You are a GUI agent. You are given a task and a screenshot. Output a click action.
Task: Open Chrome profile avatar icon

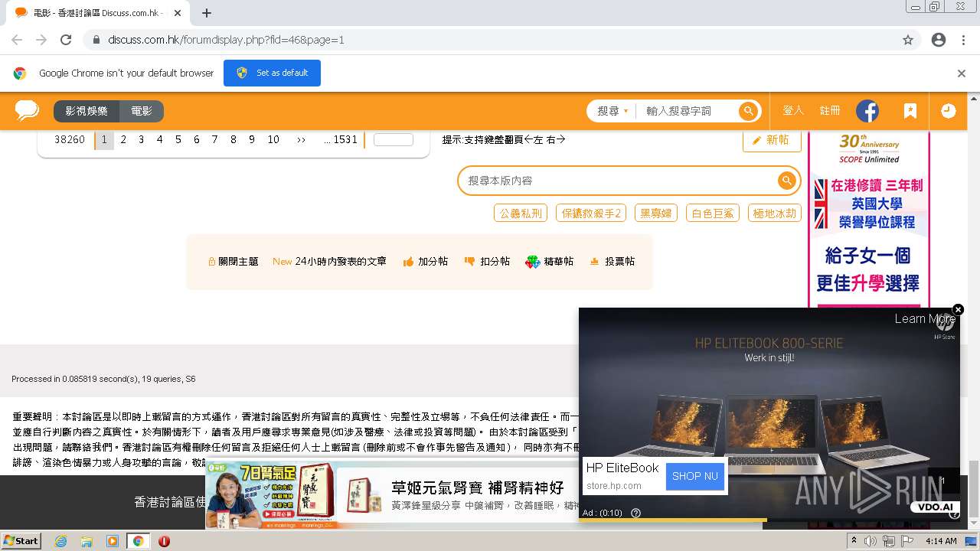pos(939,40)
